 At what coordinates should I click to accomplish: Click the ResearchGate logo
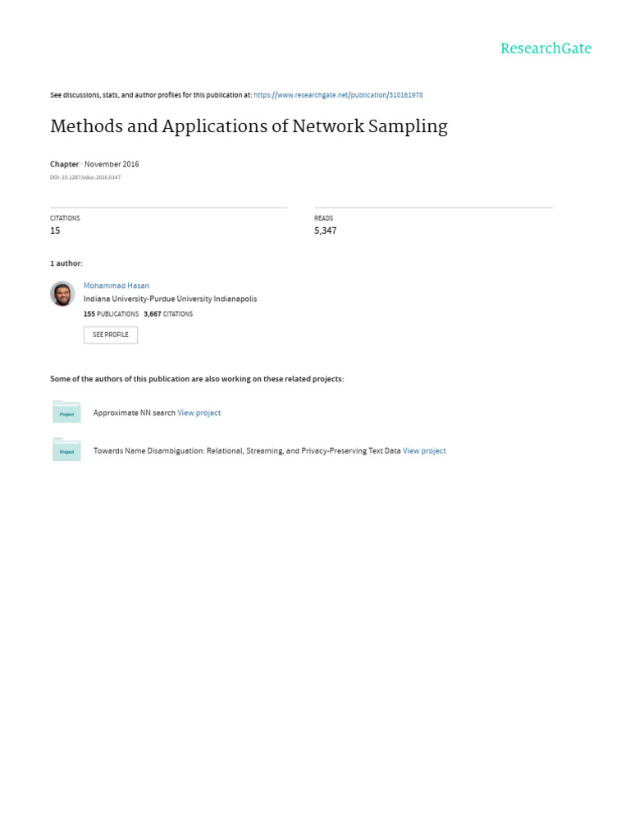point(546,48)
